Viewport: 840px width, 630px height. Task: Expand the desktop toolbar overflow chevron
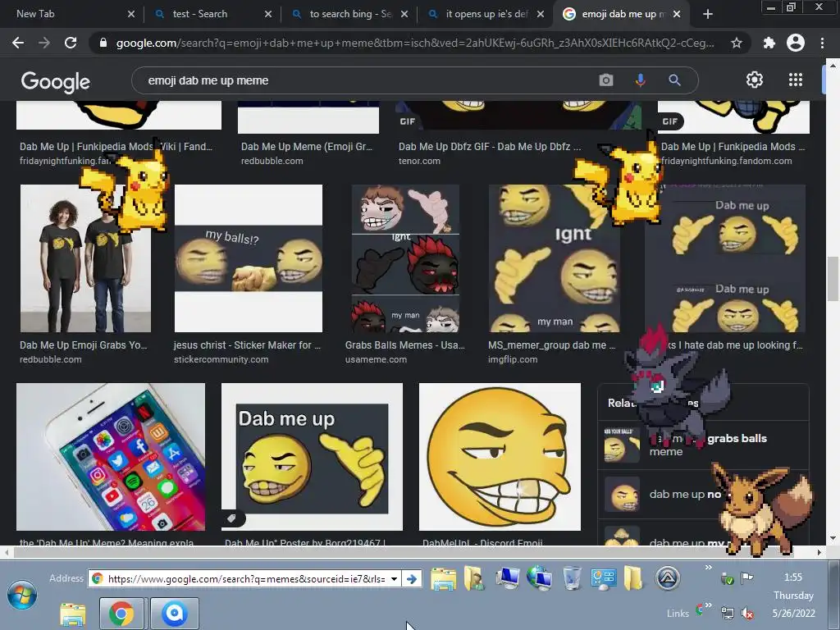pyautogui.click(x=708, y=568)
